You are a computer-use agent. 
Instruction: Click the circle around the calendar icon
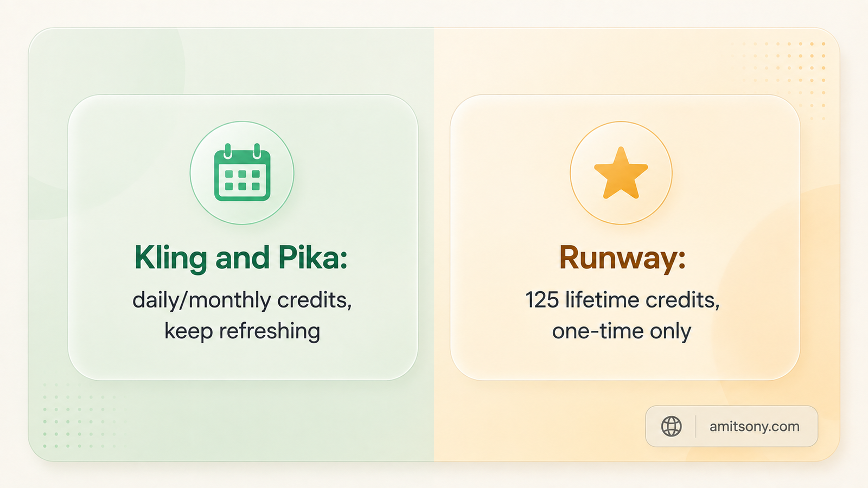242,172
